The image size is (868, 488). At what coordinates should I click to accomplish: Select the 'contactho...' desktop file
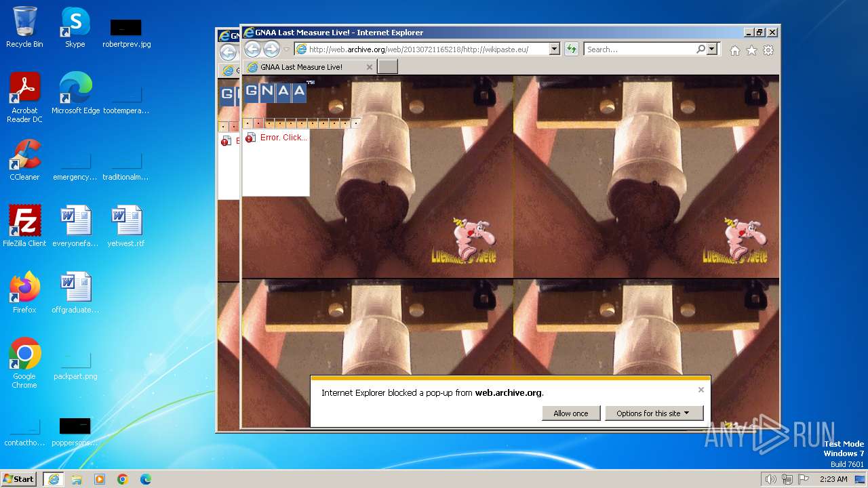(x=24, y=432)
